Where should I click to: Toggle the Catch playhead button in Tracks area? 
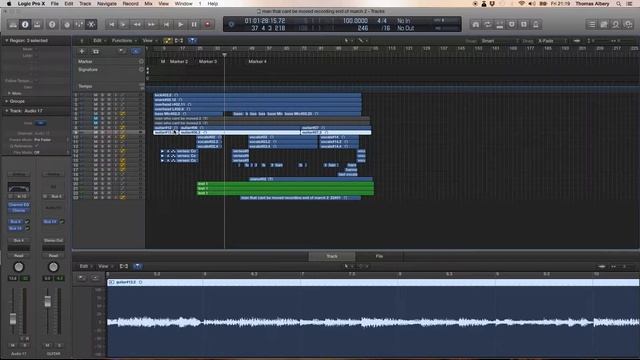pyautogui.click(x=192, y=40)
